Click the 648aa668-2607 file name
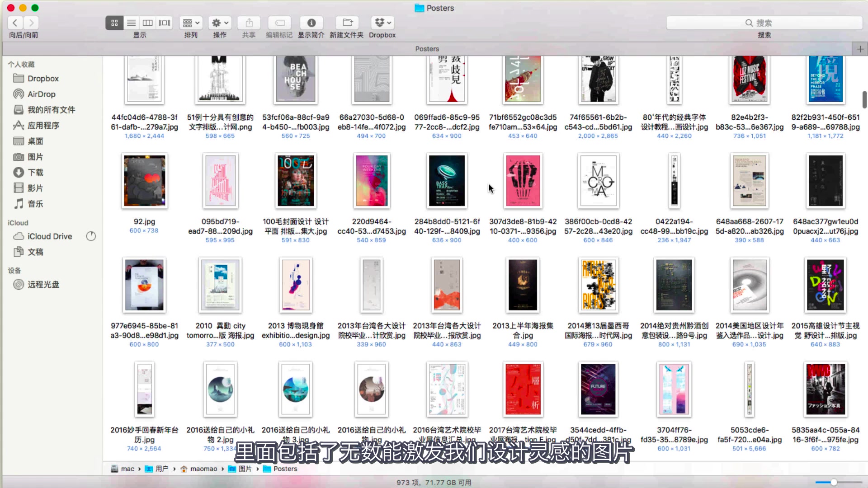868x488 pixels. tap(750, 226)
